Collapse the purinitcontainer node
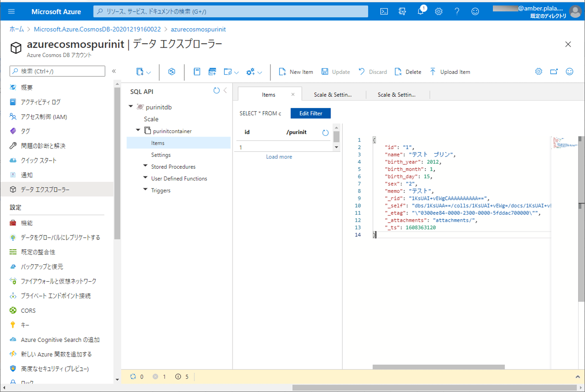Screen dimensions: 585x392 (138, 130)
